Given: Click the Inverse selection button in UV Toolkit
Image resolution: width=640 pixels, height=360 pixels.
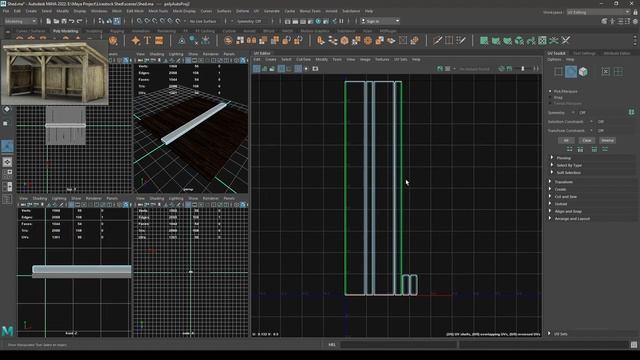Looking at the screenshot, I should tap(607, 140).
